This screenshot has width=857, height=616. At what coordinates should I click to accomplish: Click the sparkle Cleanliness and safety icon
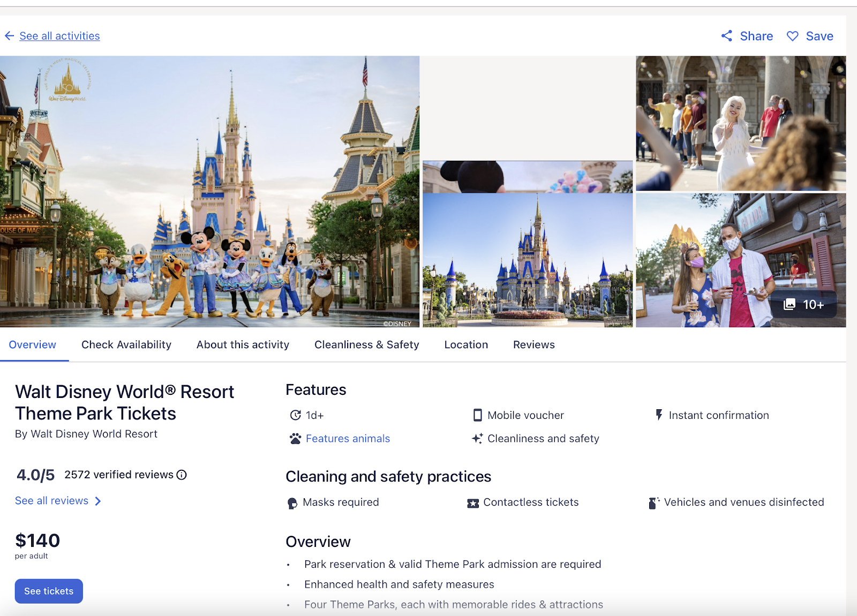pos(477,439)
